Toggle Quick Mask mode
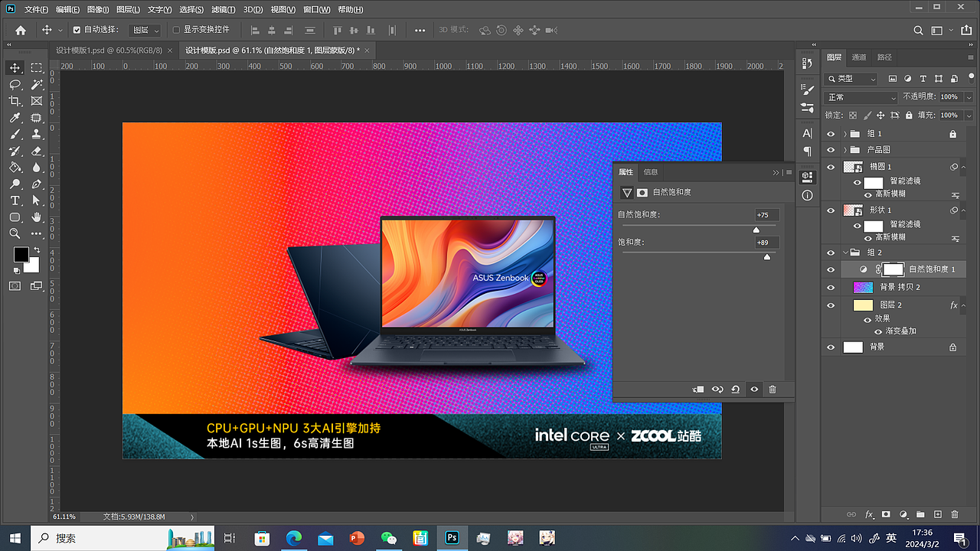The width and height of the screenshot is (980, 551). (x=15, y=286)
